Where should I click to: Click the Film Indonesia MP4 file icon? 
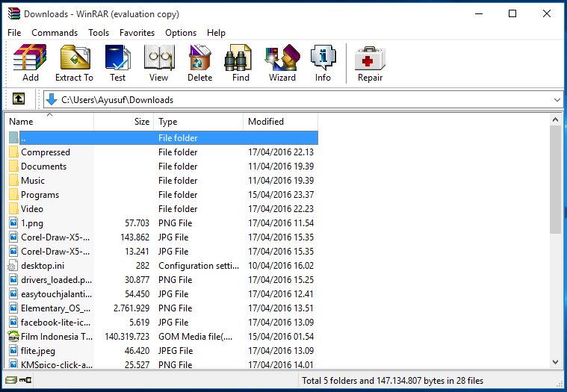point(13,336)
